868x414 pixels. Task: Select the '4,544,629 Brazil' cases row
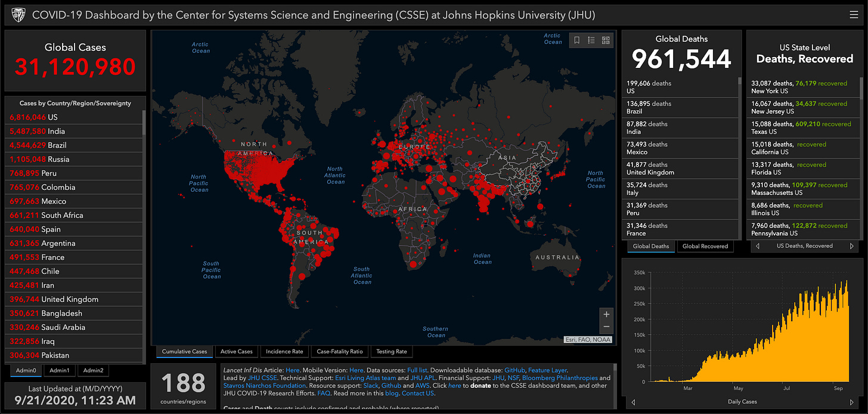(74, 145)
